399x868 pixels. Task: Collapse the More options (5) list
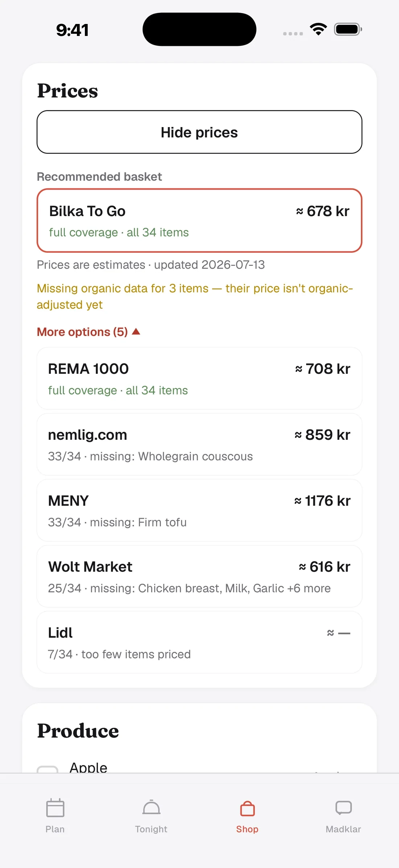89,332
